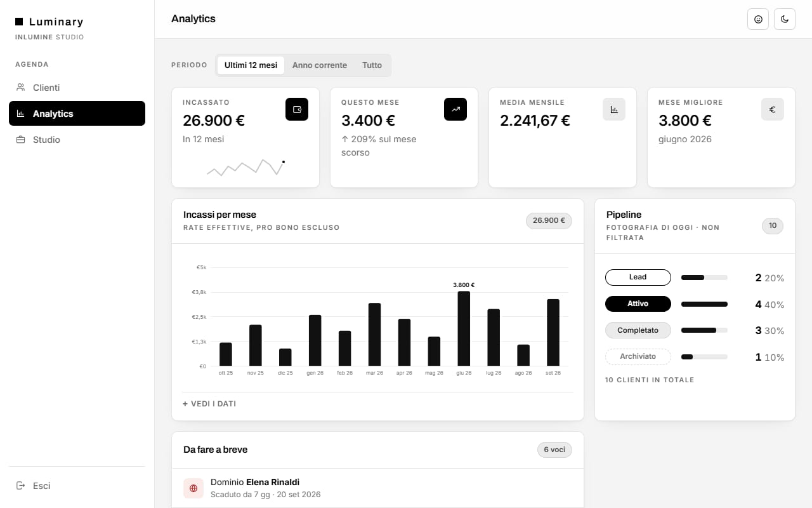
Task: Click the 'Scaduto da 7 gg · 20 set 2026' text
Action: click(x=266, y=495)
